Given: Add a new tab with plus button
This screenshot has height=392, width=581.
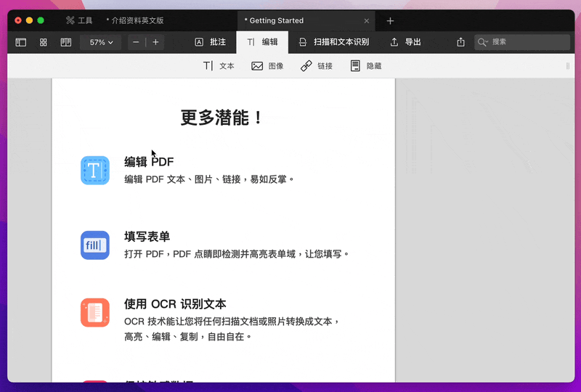Looking at the screenshot, I should pos(390,21).
